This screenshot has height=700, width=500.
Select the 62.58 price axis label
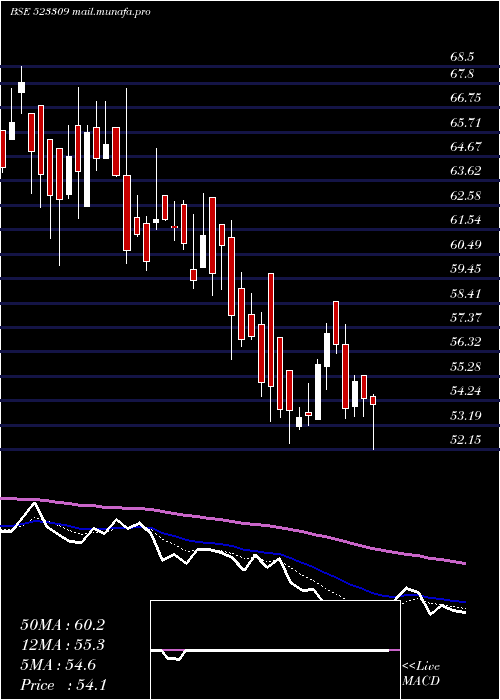point(466,195)
